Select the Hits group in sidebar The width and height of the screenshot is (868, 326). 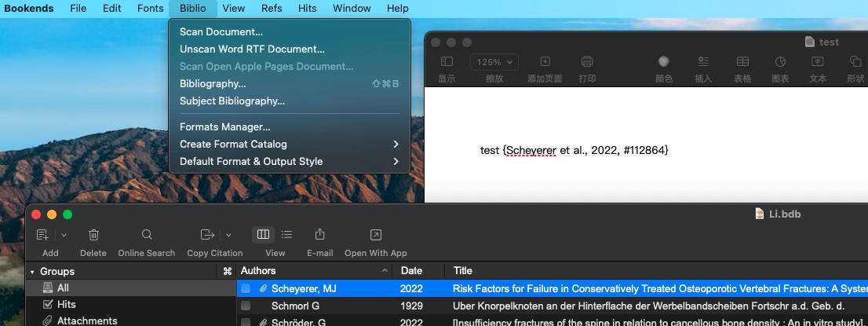coord(131,304)
